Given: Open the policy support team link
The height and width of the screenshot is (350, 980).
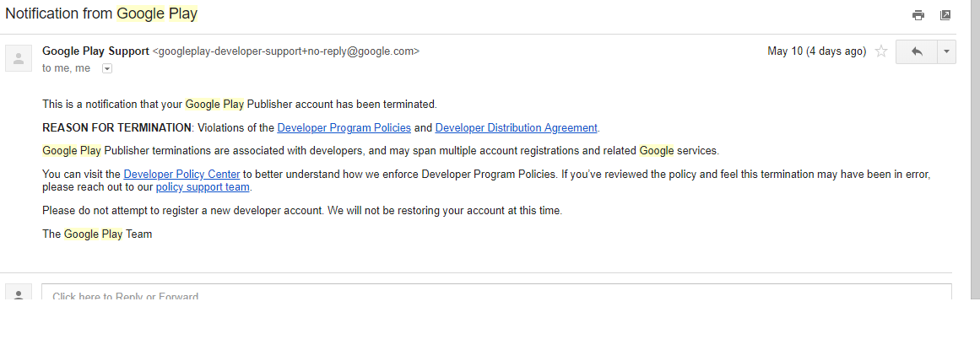Looking at the screenshot, I should (203, 187).
